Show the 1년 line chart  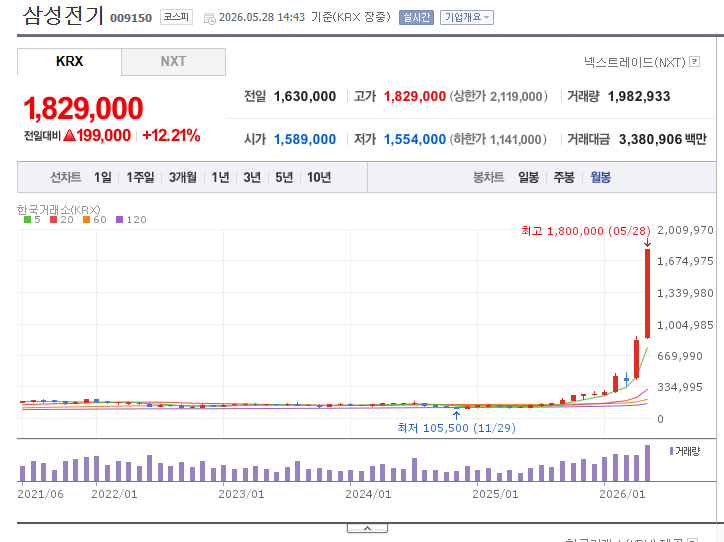(x=220, y=177)
